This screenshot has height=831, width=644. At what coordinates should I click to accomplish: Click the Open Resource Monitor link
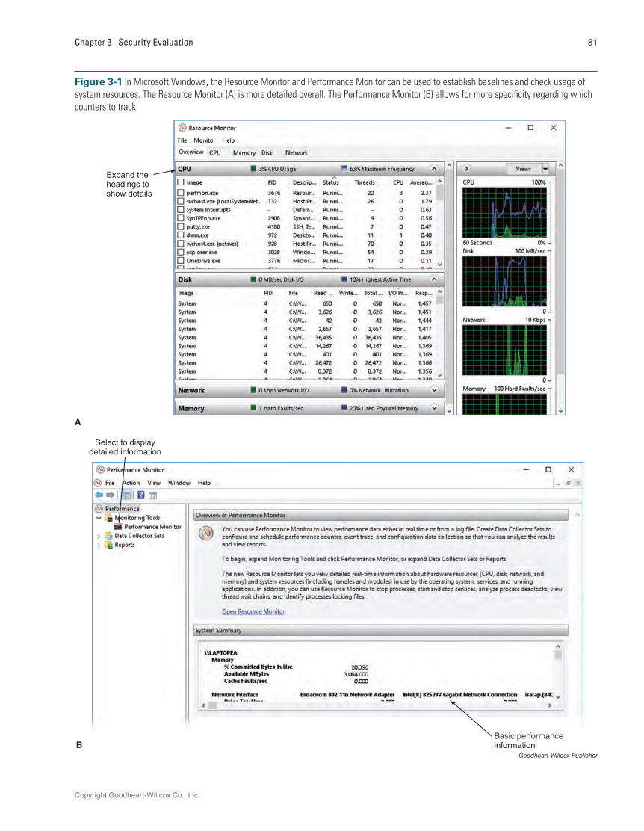click(253, 611)
